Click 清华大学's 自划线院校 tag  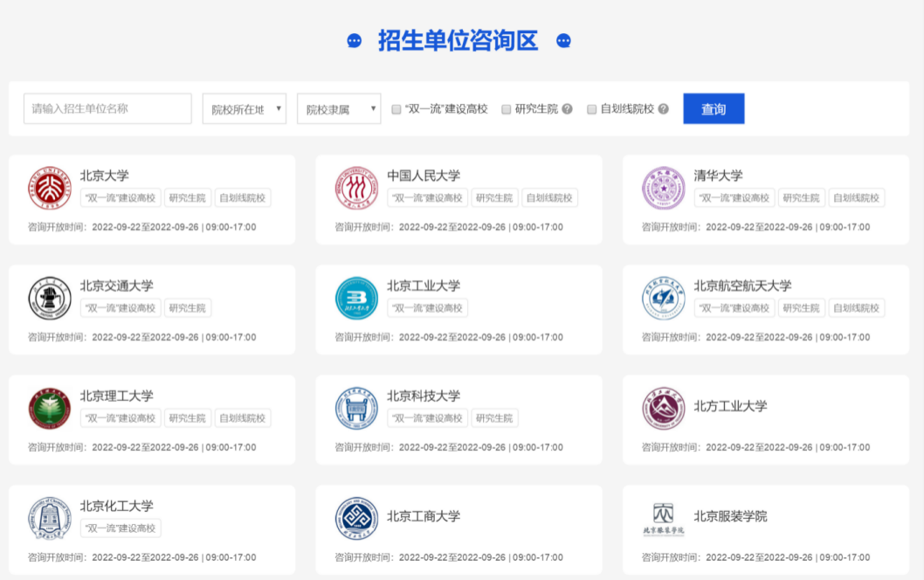click(857, 198)
